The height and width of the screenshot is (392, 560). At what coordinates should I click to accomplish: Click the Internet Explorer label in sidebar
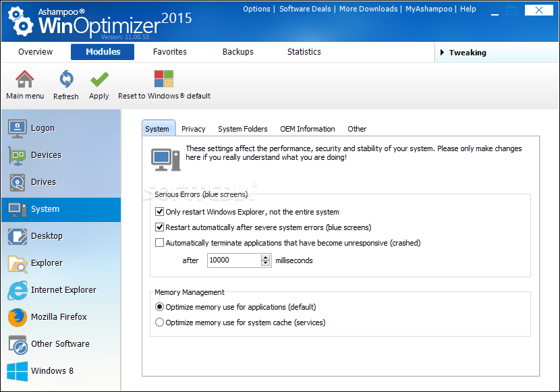(63, 290)
